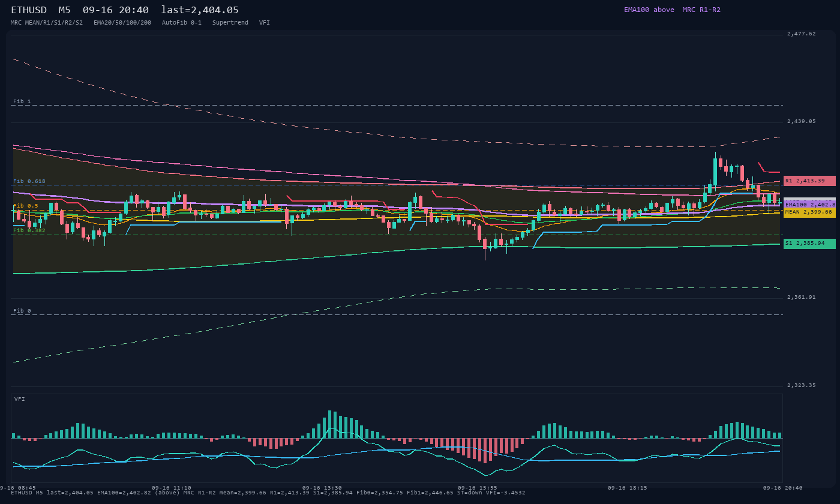This screenshot has width=840, height=504.
Task: Click the 'Fib 1' level label
Action: point(22,101)
